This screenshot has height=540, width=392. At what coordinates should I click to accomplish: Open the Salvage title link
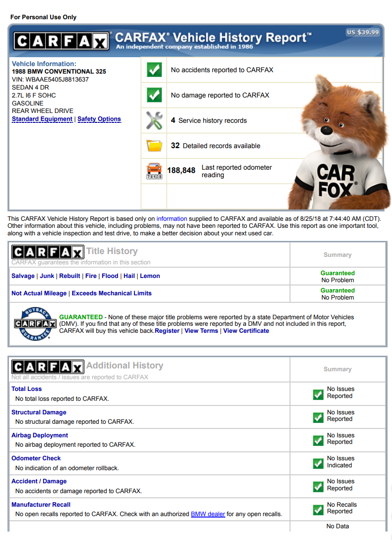(x=23, y=276)
